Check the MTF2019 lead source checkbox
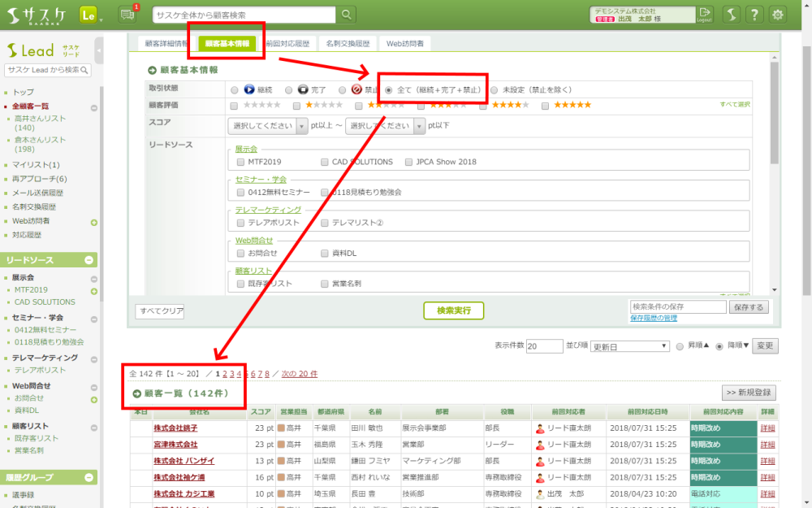The height and width of the screenshot is (508, 812). [240, 162]
